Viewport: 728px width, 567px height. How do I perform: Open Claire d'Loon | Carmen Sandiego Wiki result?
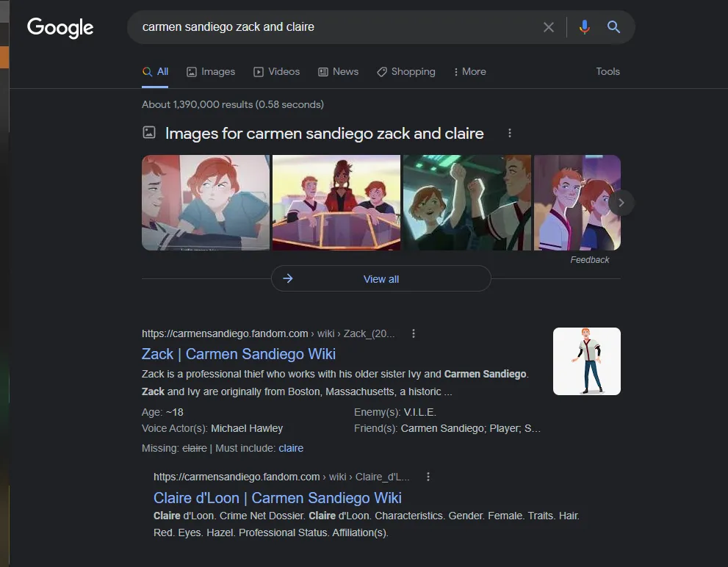click(x=278, y=498)
